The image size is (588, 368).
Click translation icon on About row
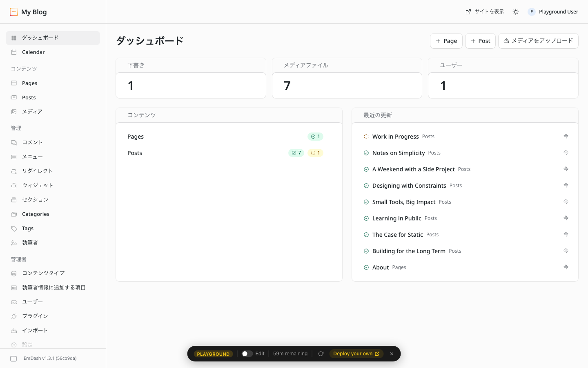click(566, 267)
